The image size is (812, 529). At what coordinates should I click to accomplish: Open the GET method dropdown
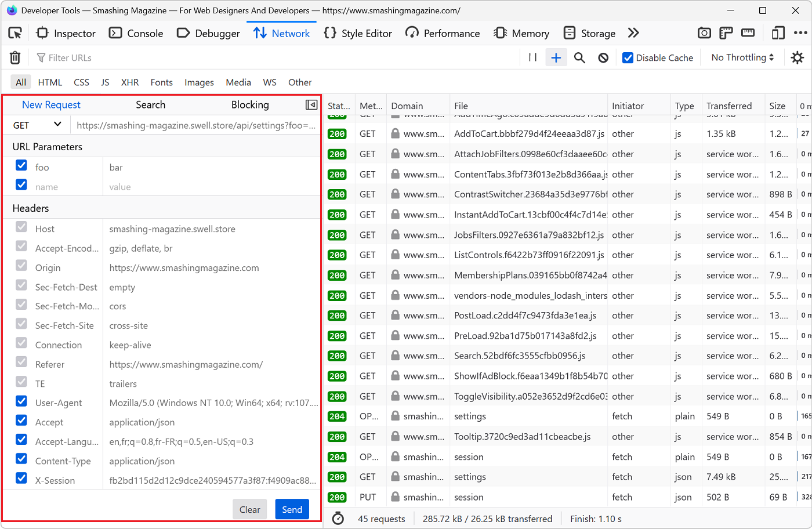point(36,124)
